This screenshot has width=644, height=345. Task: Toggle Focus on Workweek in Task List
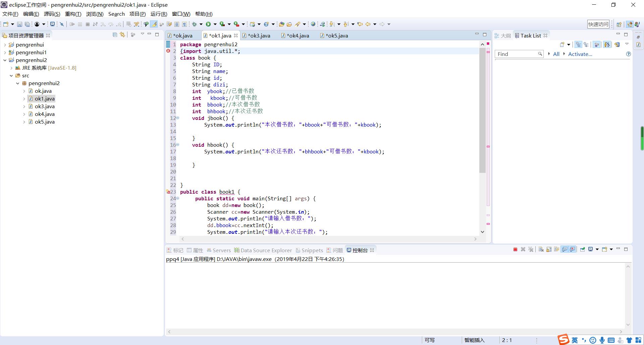click(597, 44)
